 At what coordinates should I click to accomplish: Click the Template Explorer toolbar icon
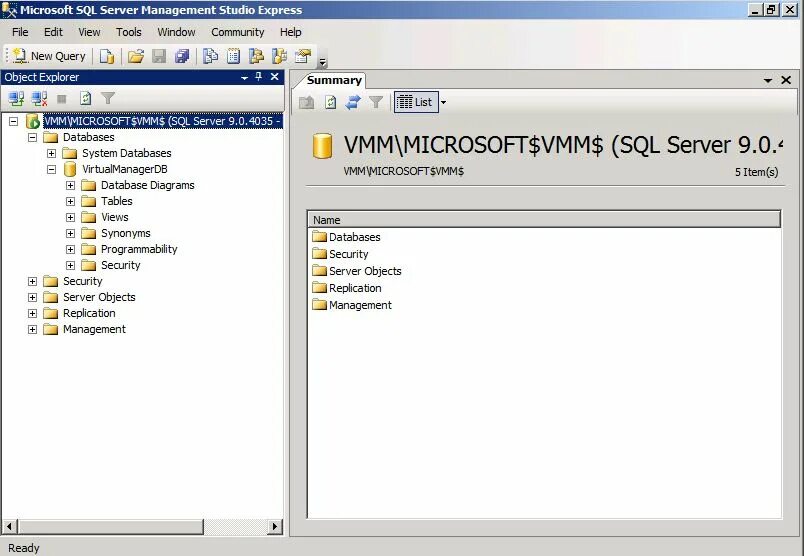coord(279,56)
